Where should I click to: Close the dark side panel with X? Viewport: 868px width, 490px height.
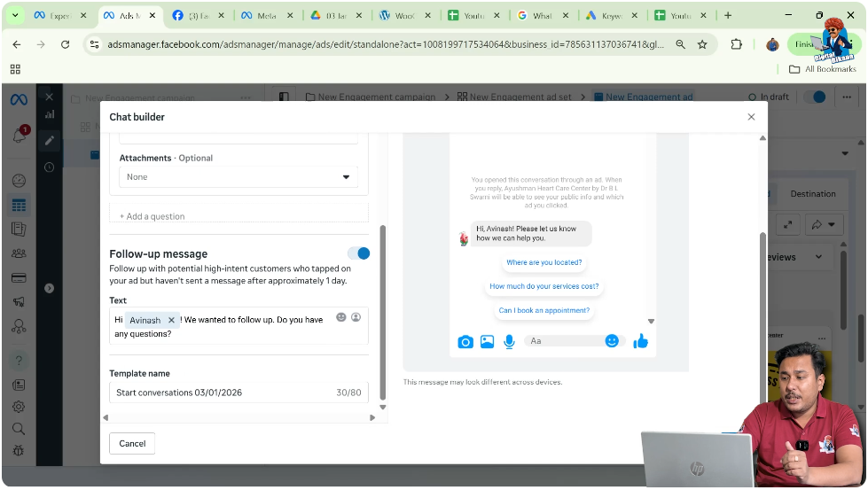pyautogui.click(x=50, y=97)
